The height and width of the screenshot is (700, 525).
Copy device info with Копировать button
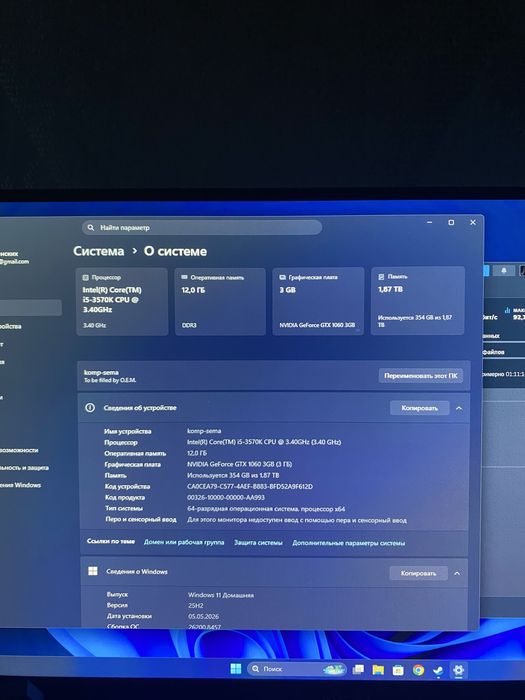pyautogui.click(x=419, y=408)
